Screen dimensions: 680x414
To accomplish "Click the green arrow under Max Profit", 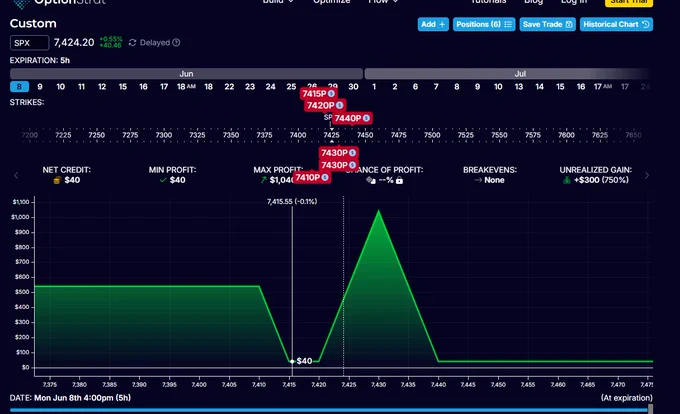I will 263,180.
